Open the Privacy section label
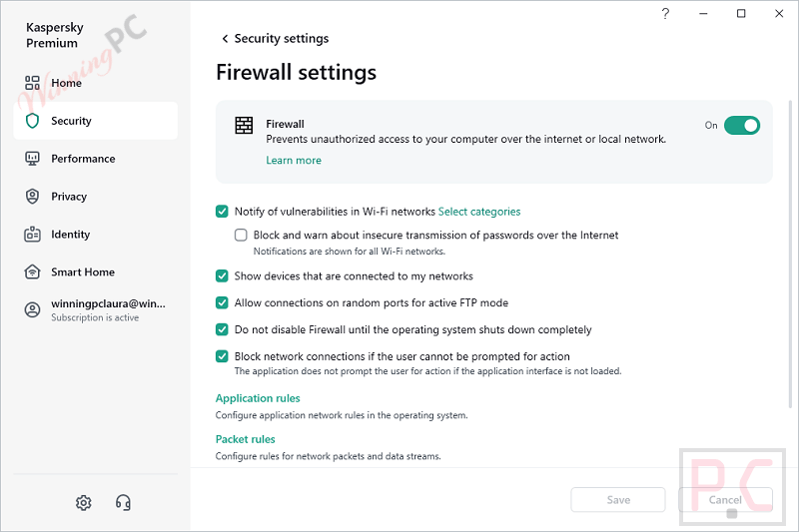The height and width of the screenshot is (532, 799). (69, 197)
